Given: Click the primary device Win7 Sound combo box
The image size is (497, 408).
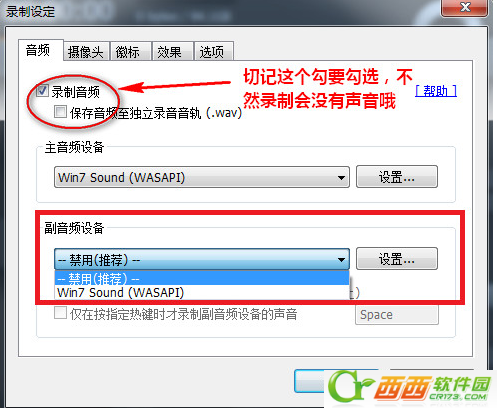Looking at the screenshot, I should click(202, 177).
